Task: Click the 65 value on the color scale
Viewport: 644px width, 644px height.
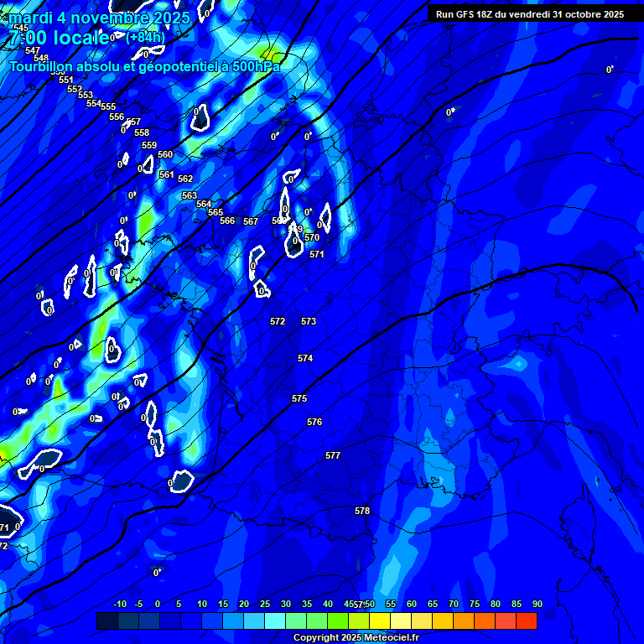Action: pos(433,604)
